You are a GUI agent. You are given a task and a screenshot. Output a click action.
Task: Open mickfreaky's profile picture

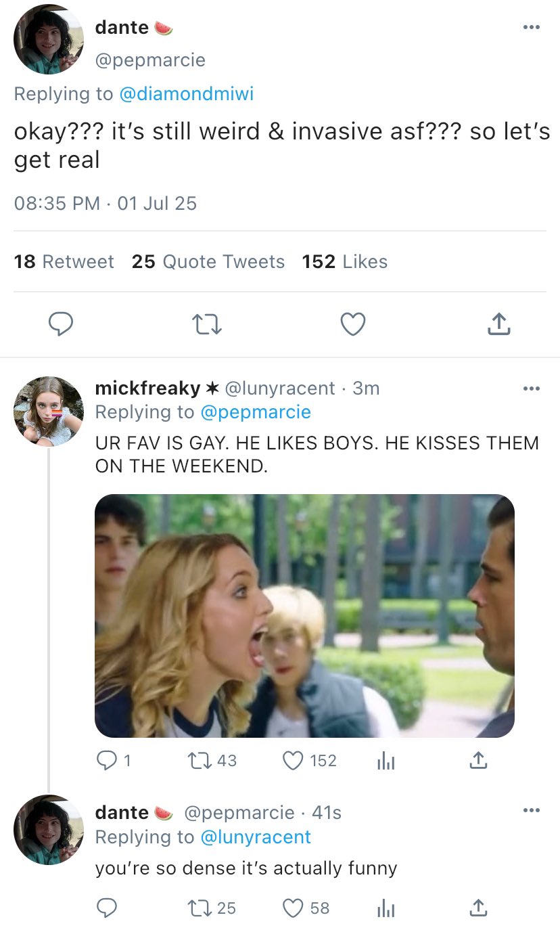click(48, 411)
